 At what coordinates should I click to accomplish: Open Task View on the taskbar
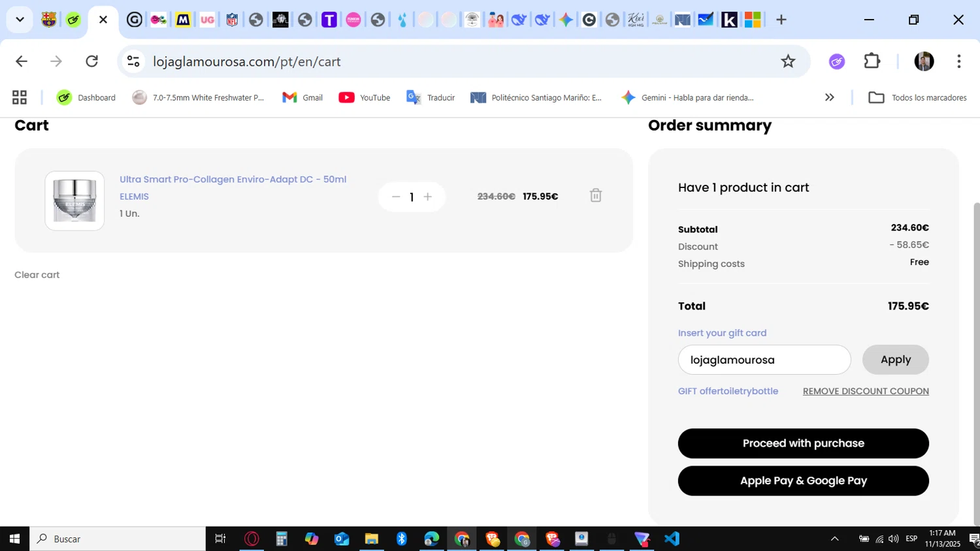click(221, 539)
